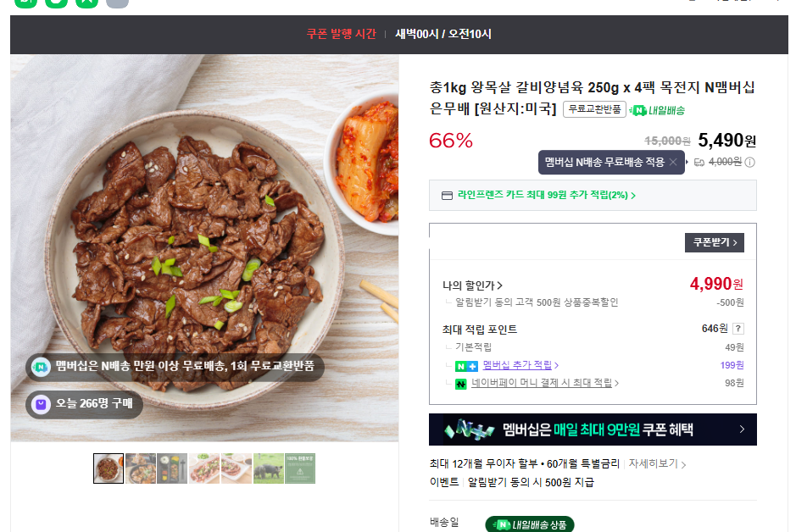This screenshot has height=532, width=796.
Task: Close the 멤버십 N배송 무료배송 tooltip
Action: 672,163
